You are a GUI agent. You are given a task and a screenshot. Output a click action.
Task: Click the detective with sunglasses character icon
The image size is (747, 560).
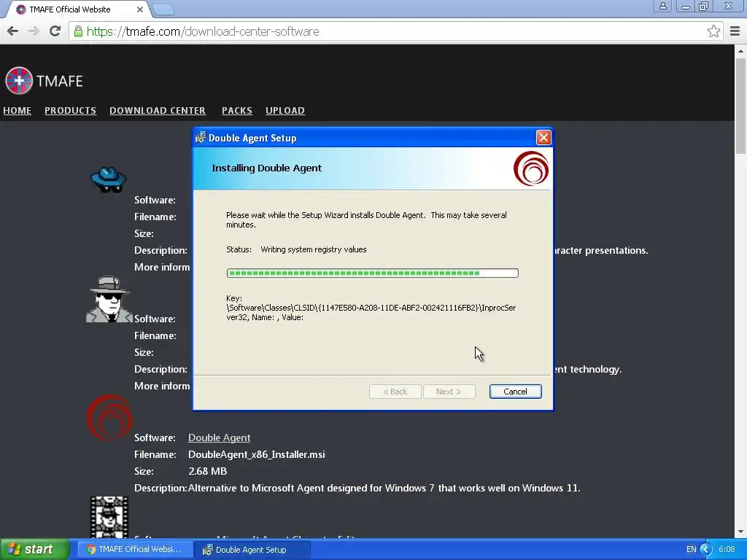click(x=109, y=299)
